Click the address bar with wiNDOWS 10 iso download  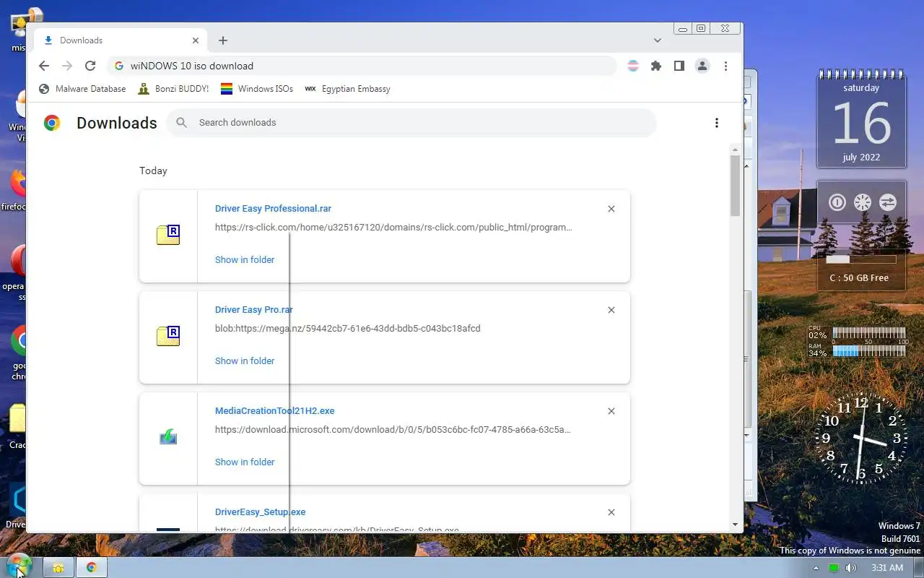tap(362, 66)
